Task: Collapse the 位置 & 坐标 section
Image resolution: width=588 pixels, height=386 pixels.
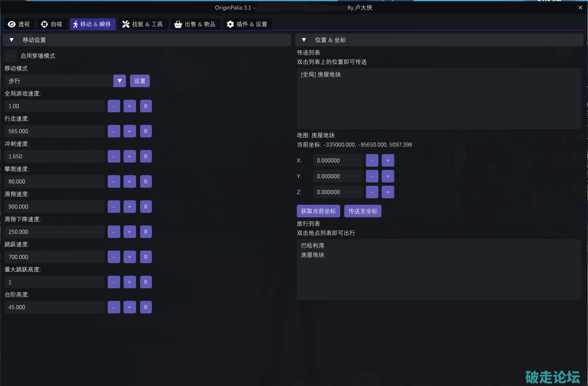Action: click(x=304, y=40)
